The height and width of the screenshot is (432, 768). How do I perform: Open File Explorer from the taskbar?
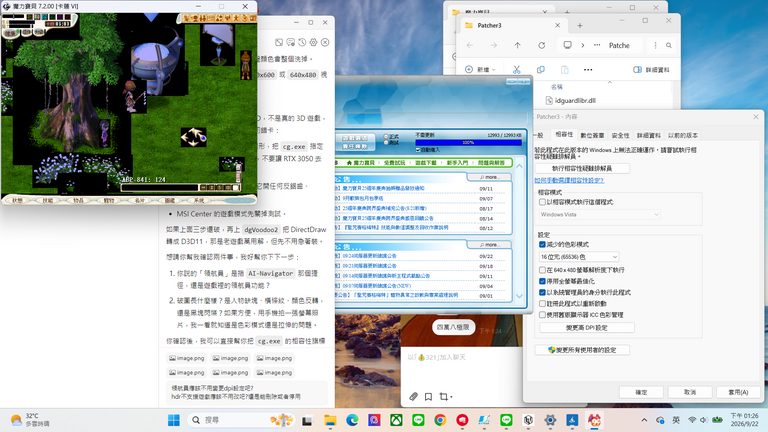330,420
